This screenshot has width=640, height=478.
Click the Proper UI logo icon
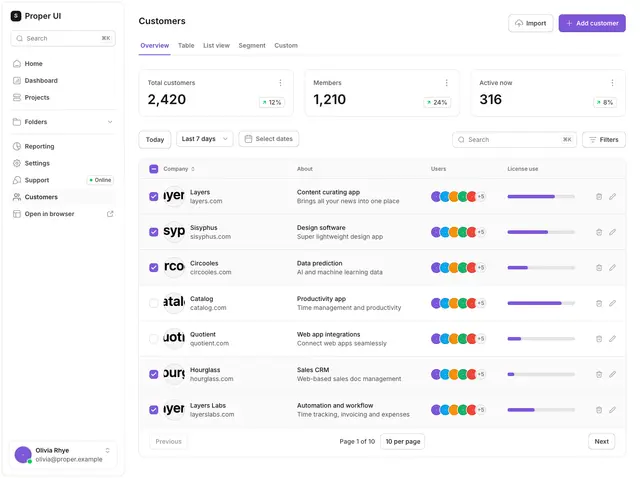click(x=16, y=16)
